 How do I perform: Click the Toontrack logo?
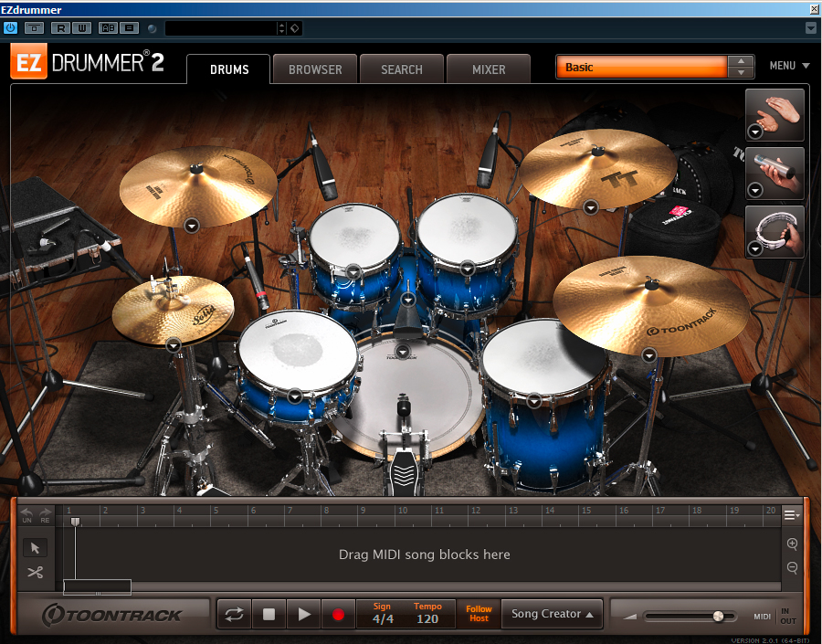[111, 615]
